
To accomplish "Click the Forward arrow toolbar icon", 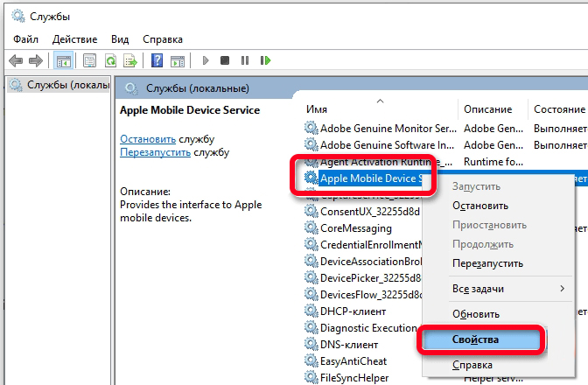I will [36, 60].
